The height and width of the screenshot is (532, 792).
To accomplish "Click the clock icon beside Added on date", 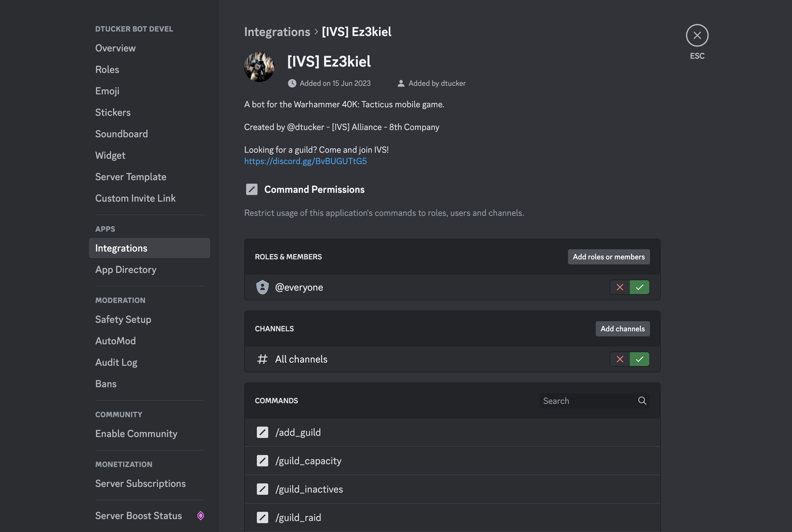I will (292, 84).
